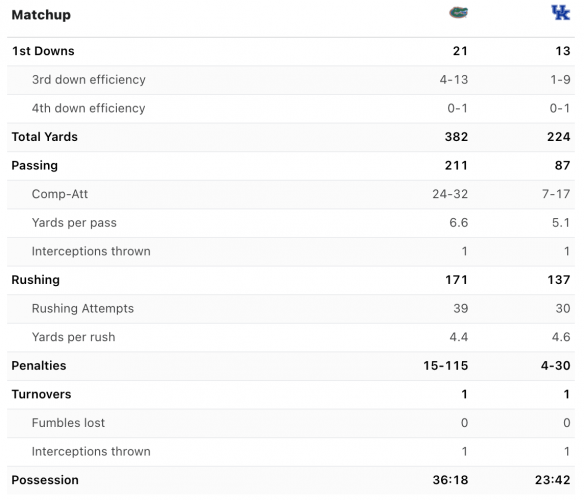Viewport: 584px width, 500px height.
Task: Click the Fumbles lost label
Action: click(69, 423)
